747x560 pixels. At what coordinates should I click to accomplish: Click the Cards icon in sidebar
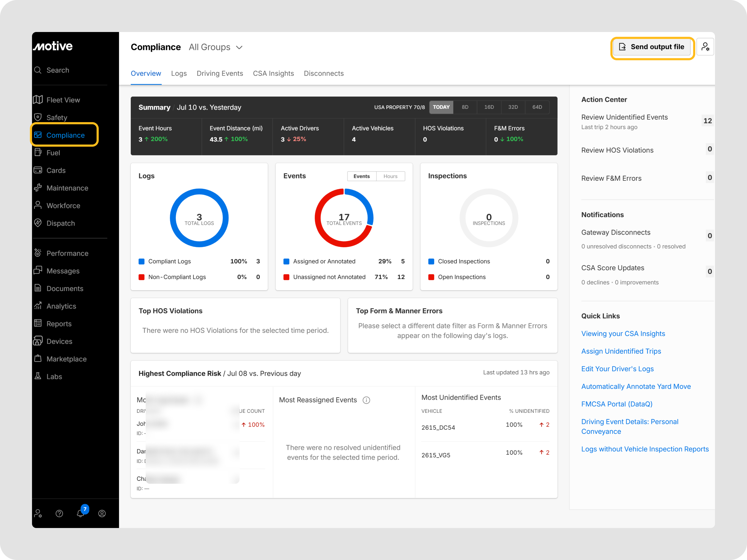click(x=38, y=170)
